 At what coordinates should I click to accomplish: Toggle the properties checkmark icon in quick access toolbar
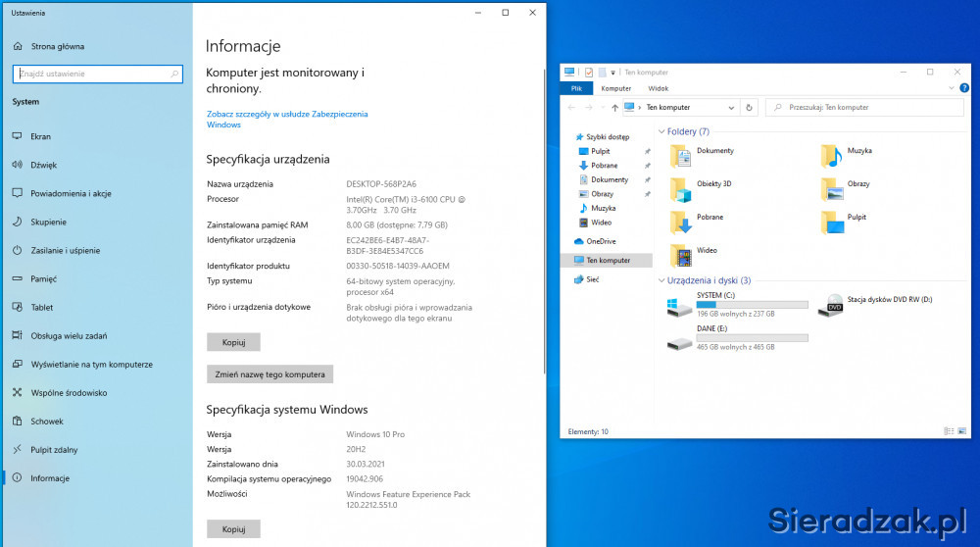[x=588, y=72]
